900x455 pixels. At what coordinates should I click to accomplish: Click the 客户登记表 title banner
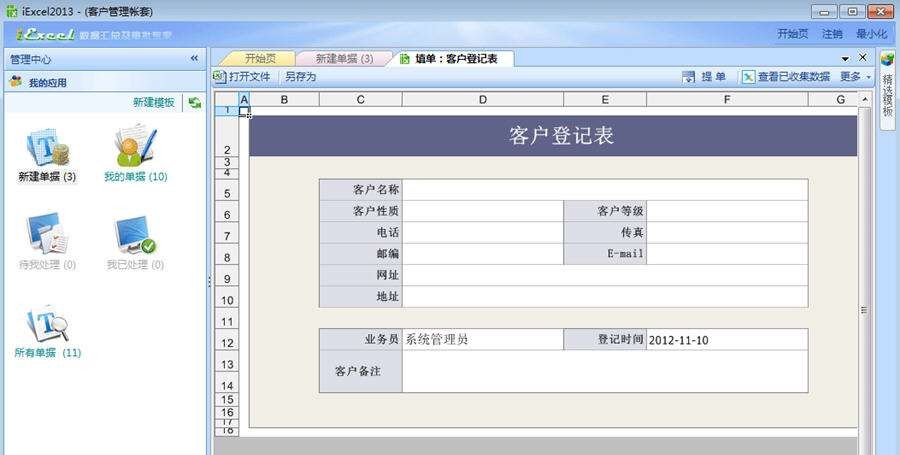pyautogui.click(x=553, y=136)
